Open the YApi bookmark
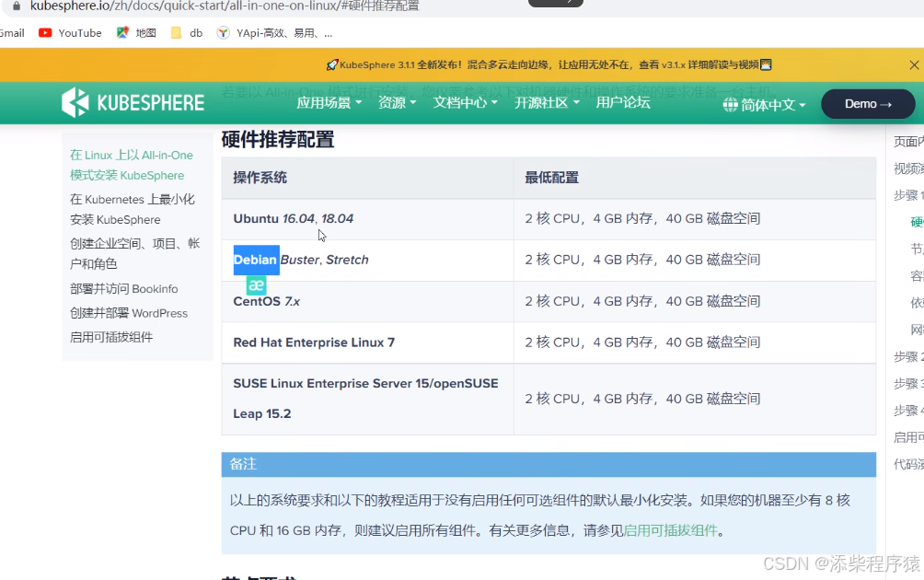Viewport: 924px width, 580px height. (x=274, y=33)
